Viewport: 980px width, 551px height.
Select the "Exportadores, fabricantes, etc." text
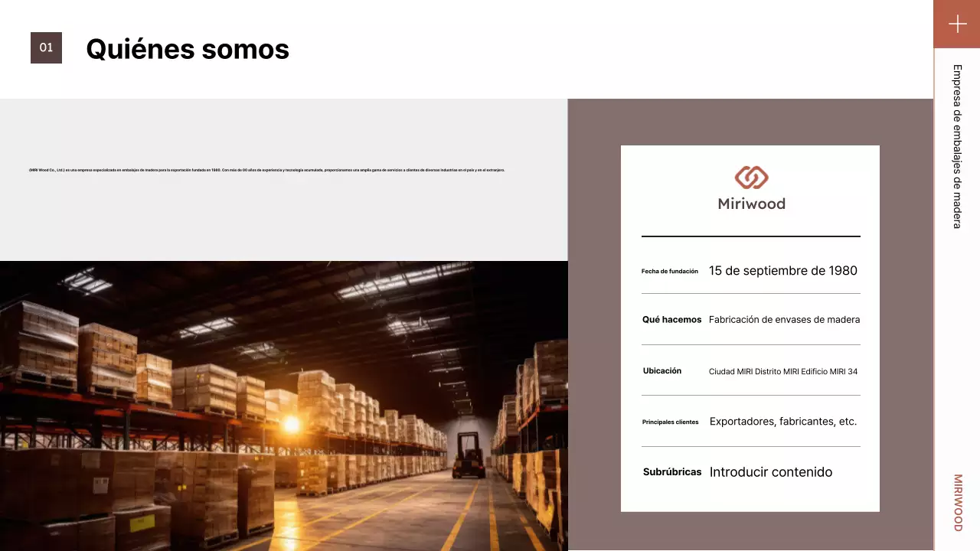click(783, 421)
